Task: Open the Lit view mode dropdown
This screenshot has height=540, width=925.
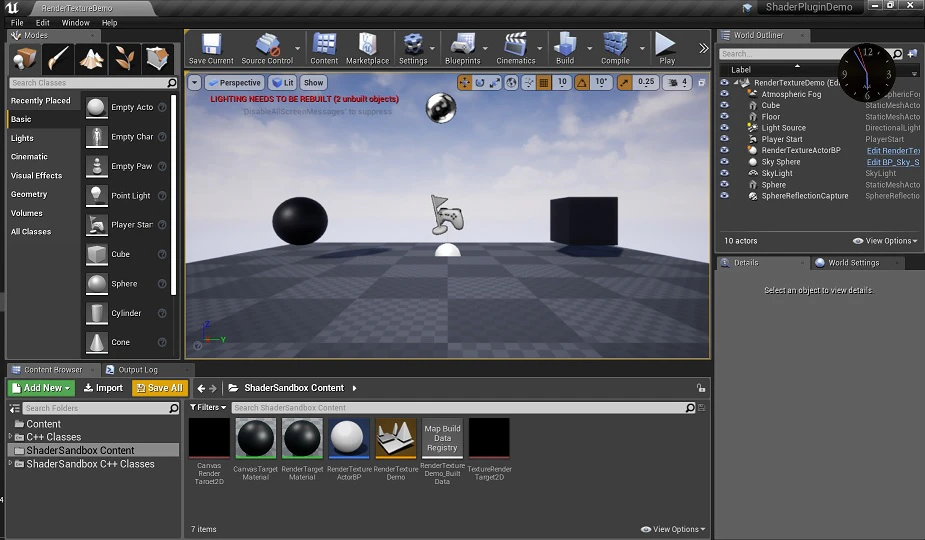Action: pyautogui.click(x=283, y=83)
